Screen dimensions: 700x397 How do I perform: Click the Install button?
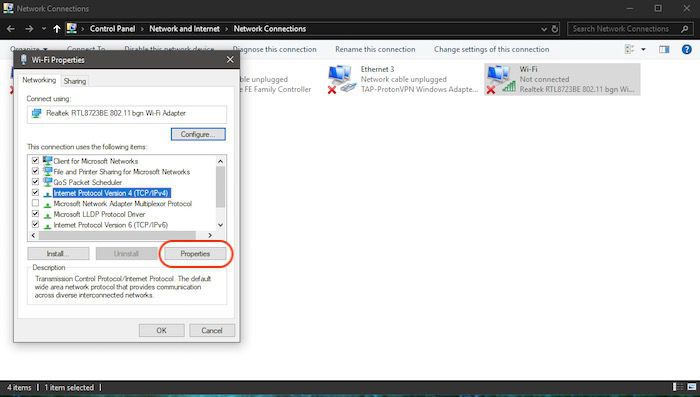(58, 254)
